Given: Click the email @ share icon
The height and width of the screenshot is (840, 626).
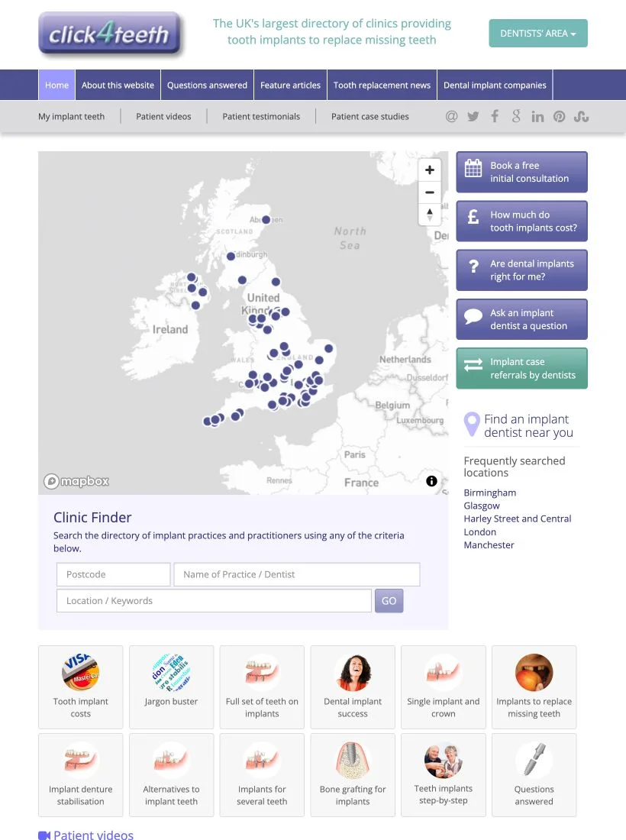Looking at the screenshot, I should [x=451, y=116].
